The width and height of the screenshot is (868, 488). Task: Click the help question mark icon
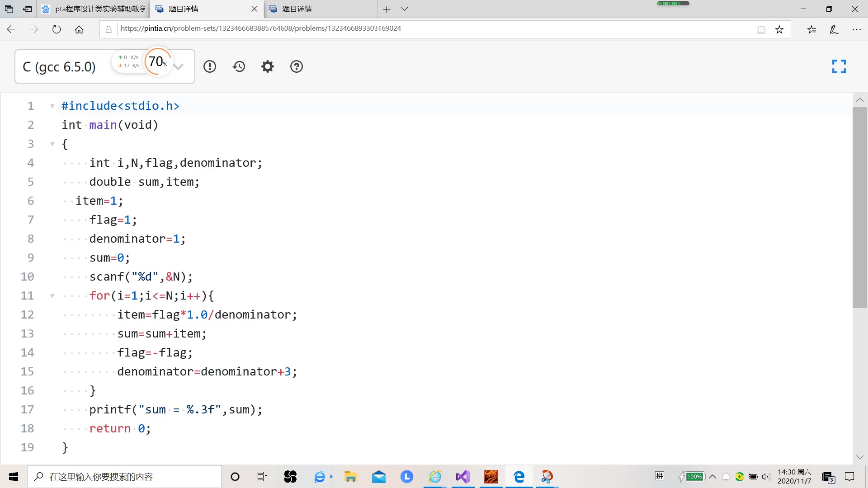point(297,66)
